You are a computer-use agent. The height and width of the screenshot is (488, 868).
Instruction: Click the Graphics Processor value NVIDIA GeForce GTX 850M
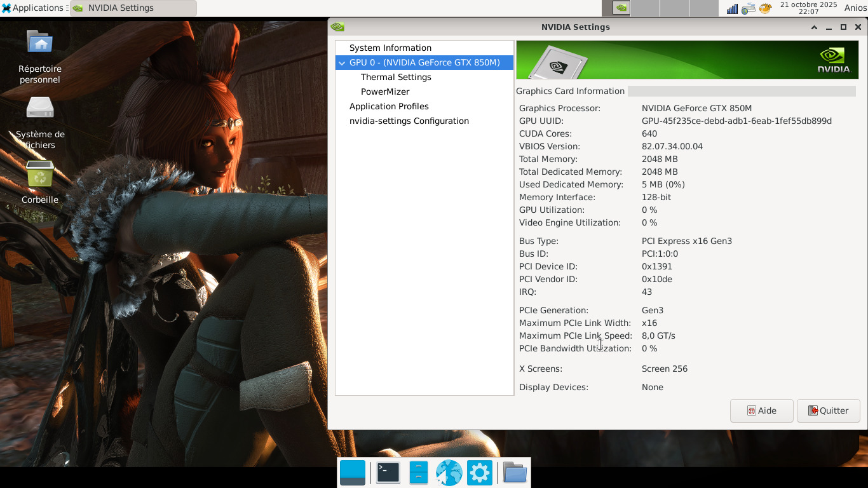(x=696, y=108)
